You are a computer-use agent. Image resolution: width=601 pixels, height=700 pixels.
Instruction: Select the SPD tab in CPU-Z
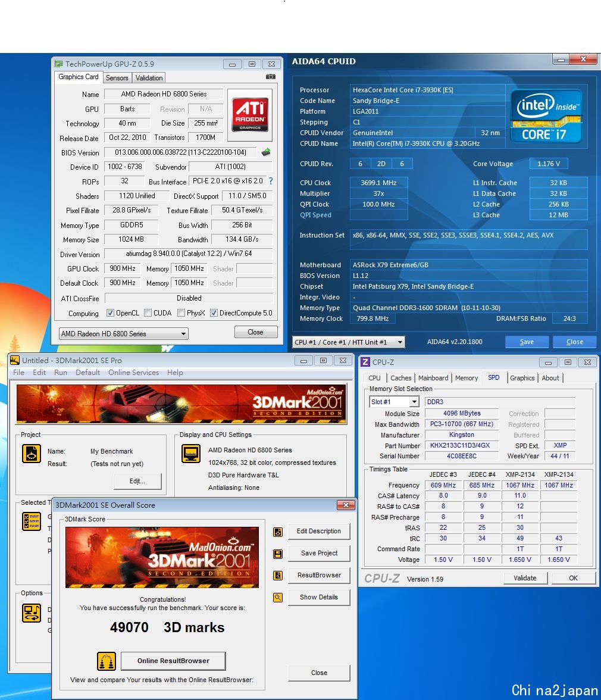tap(493, 377)
